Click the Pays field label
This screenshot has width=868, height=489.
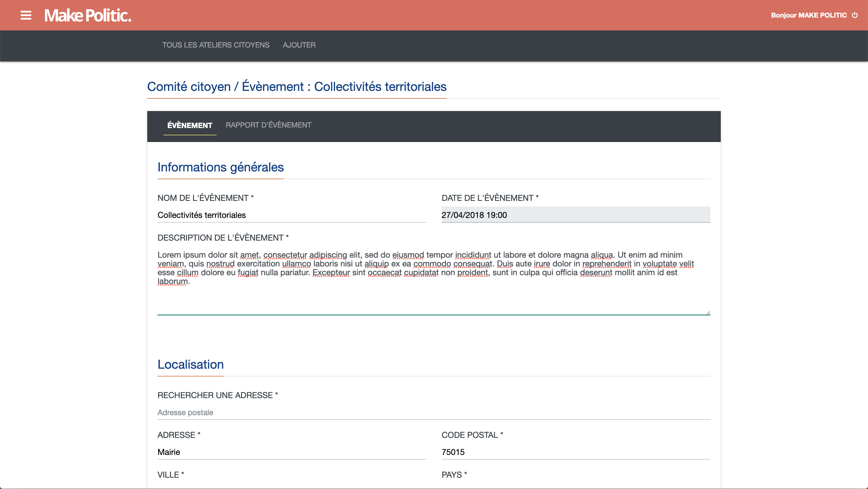point(454,475)
